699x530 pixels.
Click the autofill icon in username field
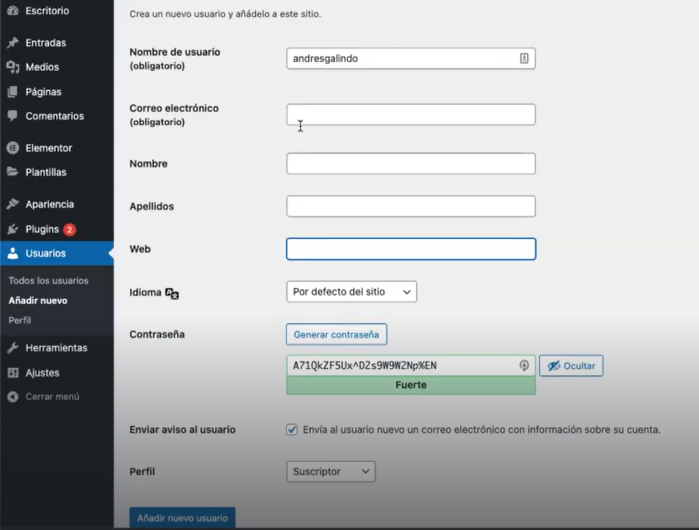[x=524, y=58]
